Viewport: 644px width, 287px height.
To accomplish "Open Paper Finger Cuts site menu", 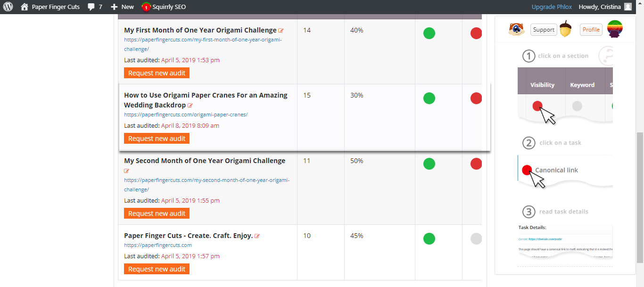I will [50, 7].
